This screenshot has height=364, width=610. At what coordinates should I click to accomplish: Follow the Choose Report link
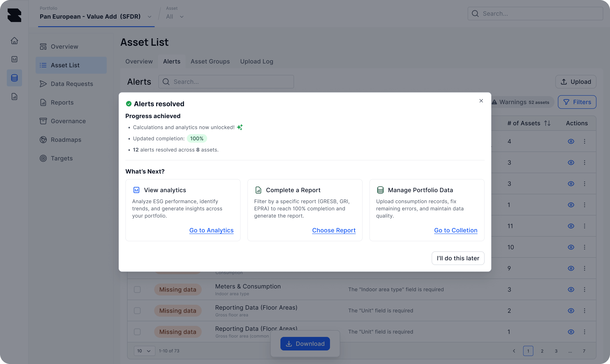coord(334,230)
